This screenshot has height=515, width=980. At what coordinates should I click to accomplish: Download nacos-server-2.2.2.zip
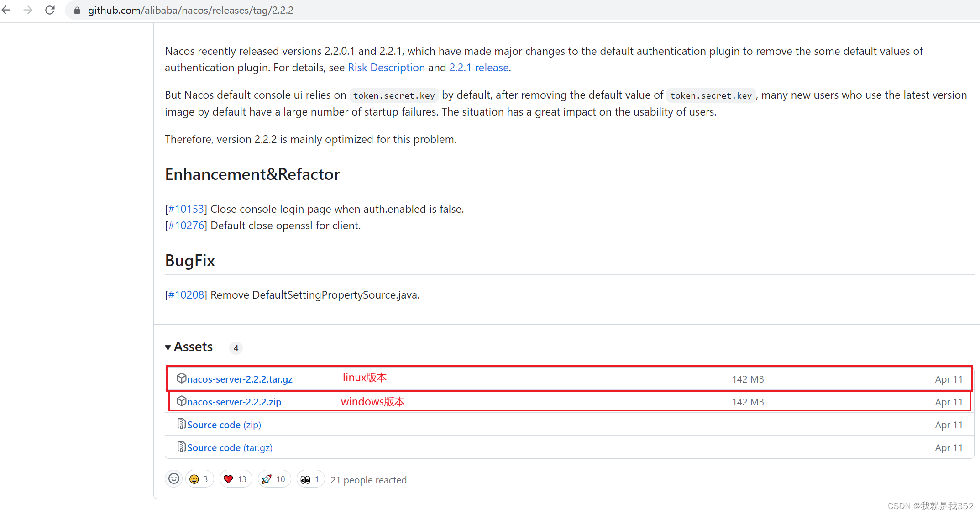tap(234, 402)
